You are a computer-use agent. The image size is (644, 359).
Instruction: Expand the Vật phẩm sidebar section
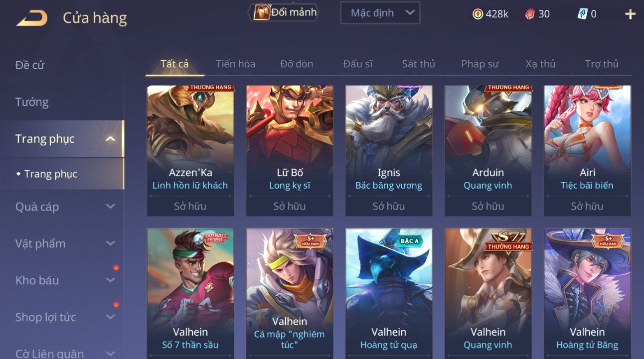click(111, 243)
